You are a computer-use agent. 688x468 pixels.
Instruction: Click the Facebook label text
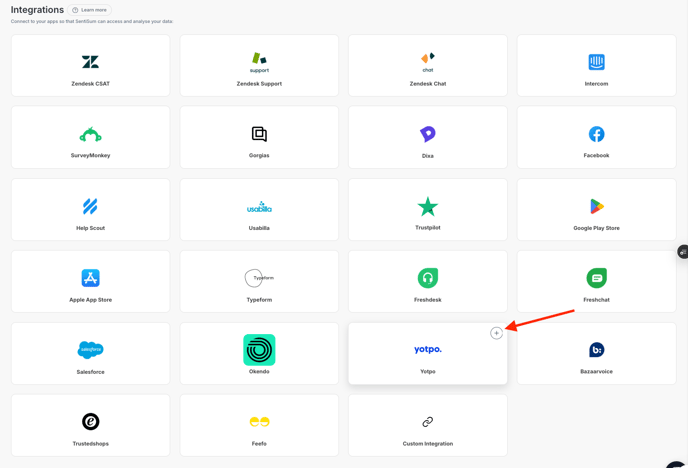(x=596, y=155)
